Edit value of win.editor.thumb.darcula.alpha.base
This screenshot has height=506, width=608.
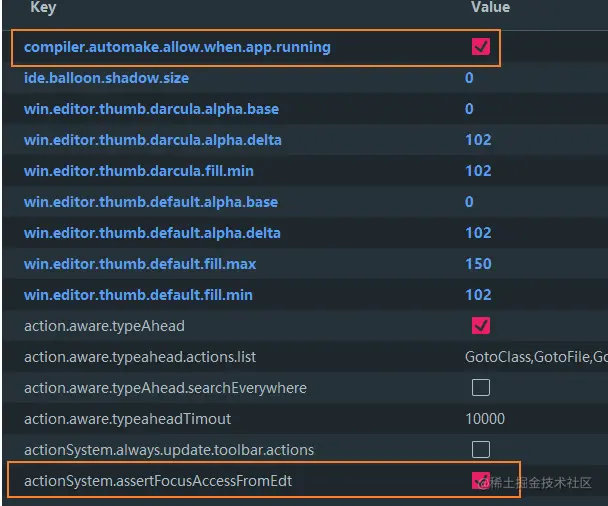[469, 109]
